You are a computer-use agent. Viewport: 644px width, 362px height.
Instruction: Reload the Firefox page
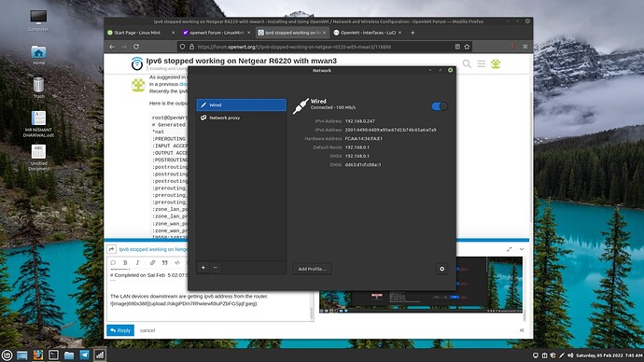pos(136,47)
